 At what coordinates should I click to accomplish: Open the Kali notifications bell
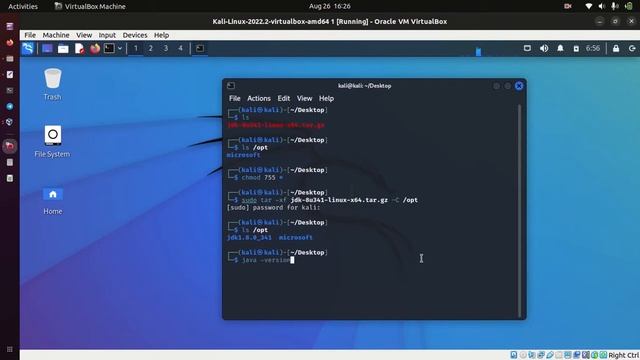tap(560, 49)
